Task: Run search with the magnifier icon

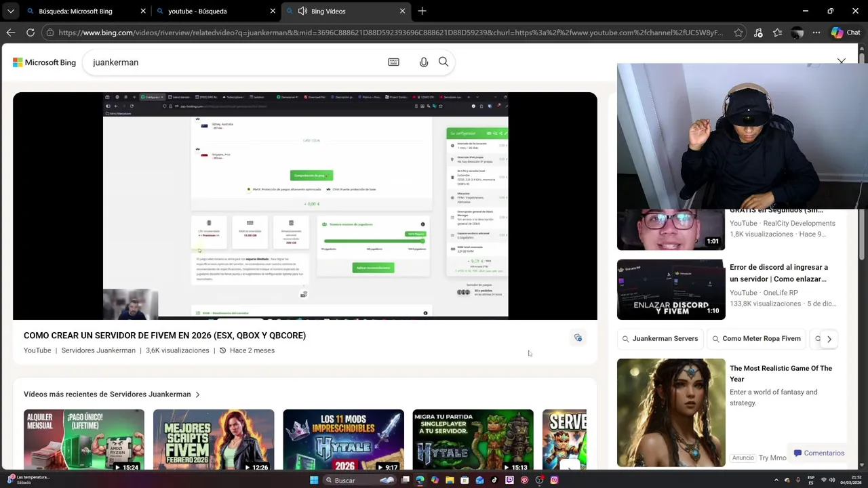Action: [x=443, y=62]
